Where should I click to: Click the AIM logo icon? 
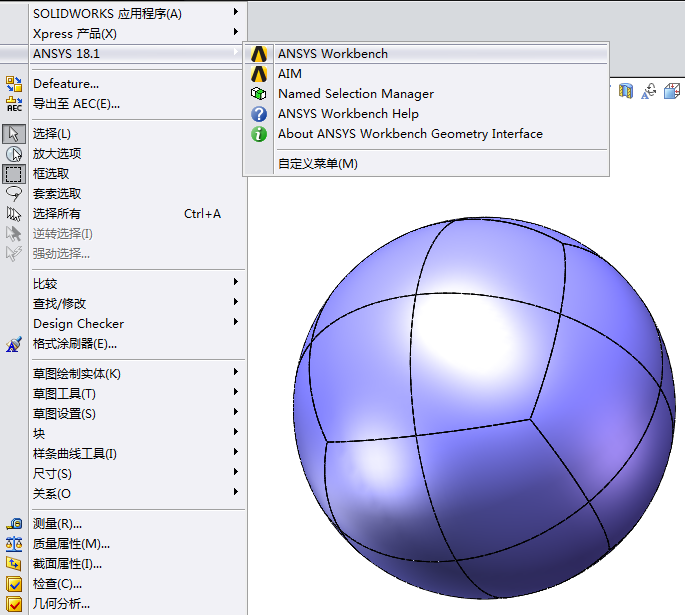point(259,74)
